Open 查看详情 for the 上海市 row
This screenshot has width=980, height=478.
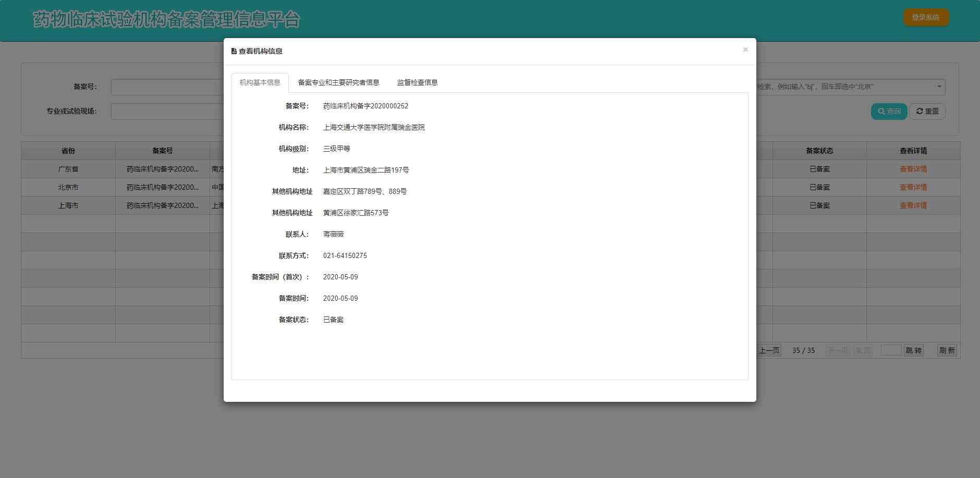pyautogui.click(x=913, y=206)
